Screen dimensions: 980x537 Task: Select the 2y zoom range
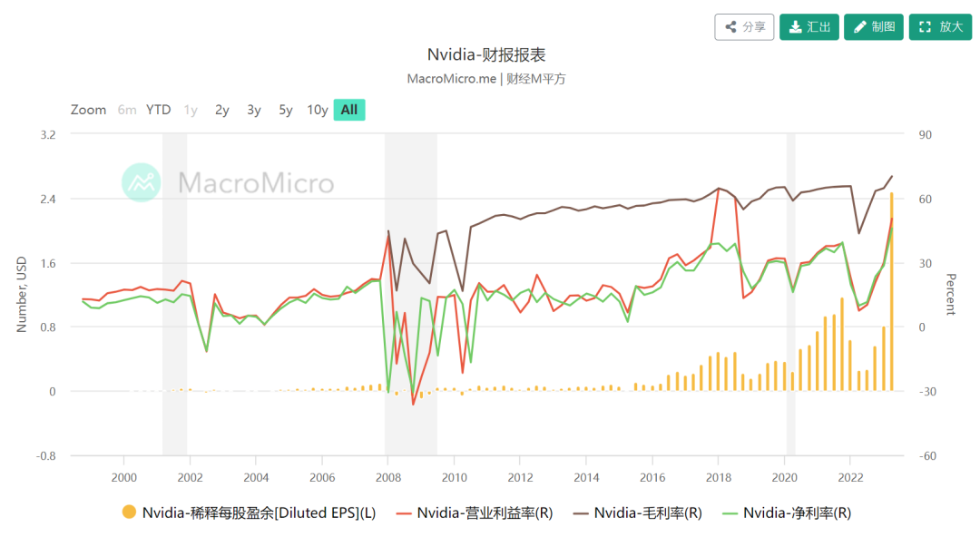point(222,110)
